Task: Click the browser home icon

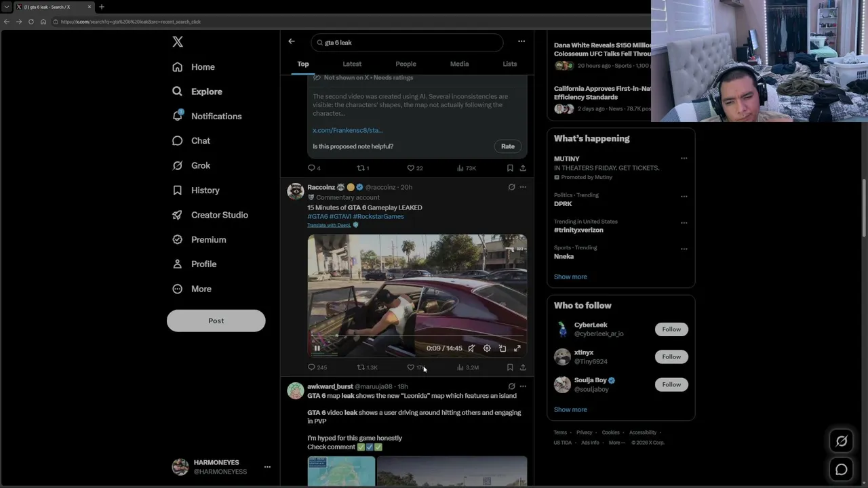Action: 43,22
